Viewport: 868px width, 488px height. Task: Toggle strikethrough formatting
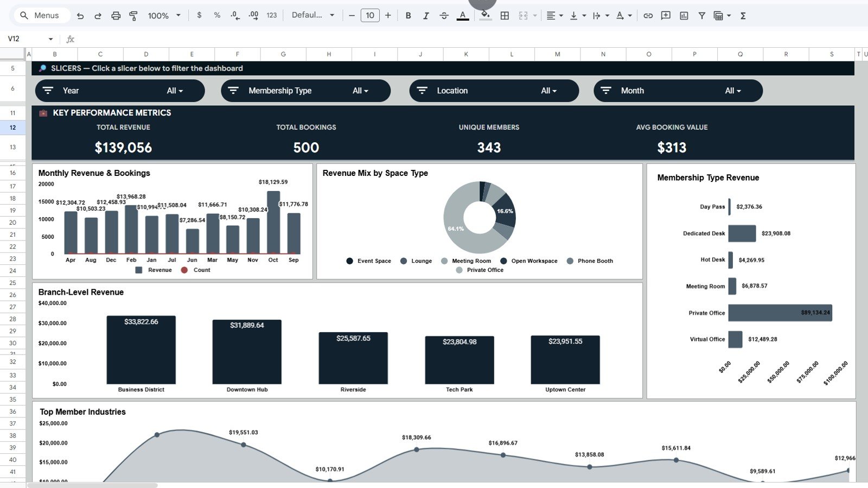(x=444, y=15)
